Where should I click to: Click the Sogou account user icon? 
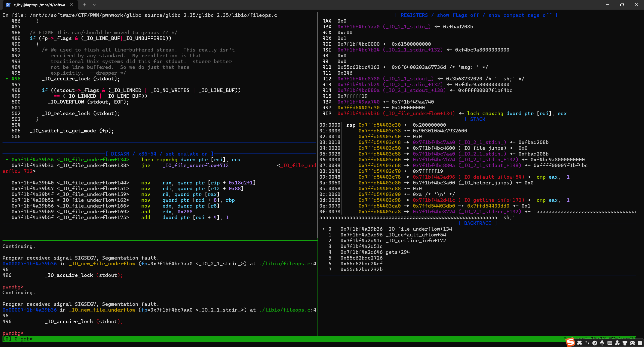[x=618, y=343]
